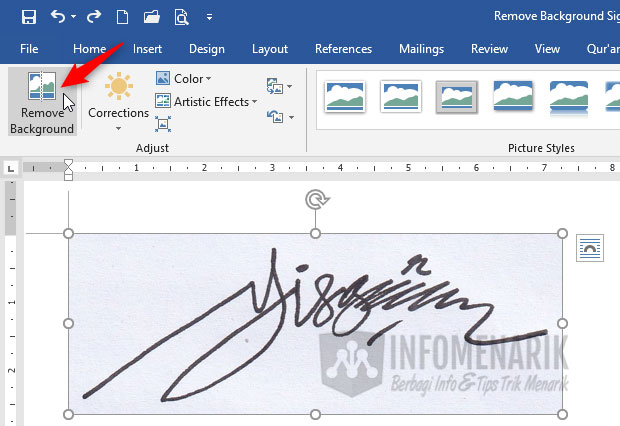
Task: Switch to the Review tab
Action: (x=489, y=49)
